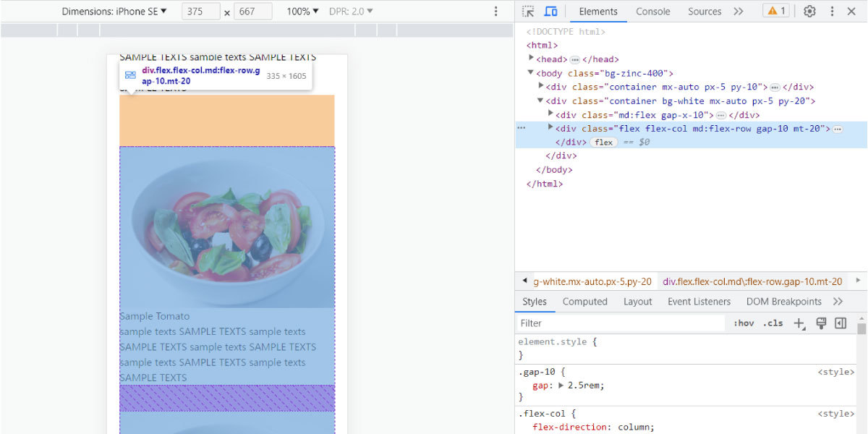
Task: Open the selected node's three-dot actions
Action: click(x=522, y=128)
